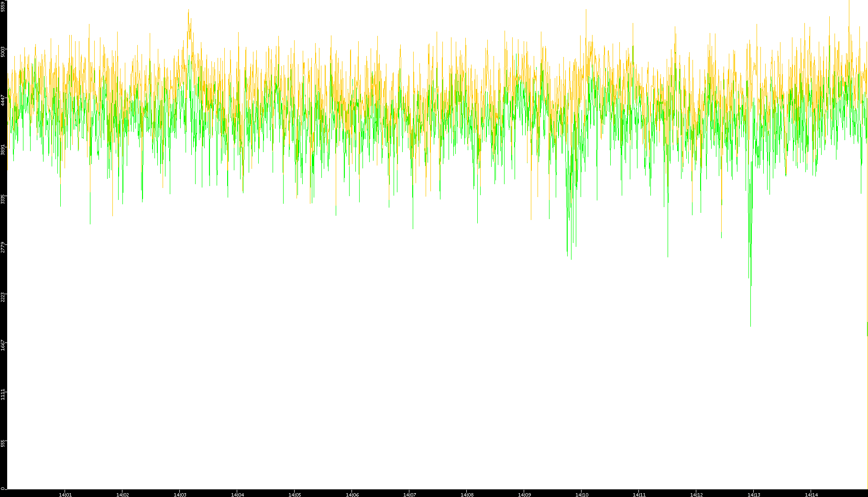Click the 0 label at the axis origin
868x497 pixels.
click(x=3, y=488)
